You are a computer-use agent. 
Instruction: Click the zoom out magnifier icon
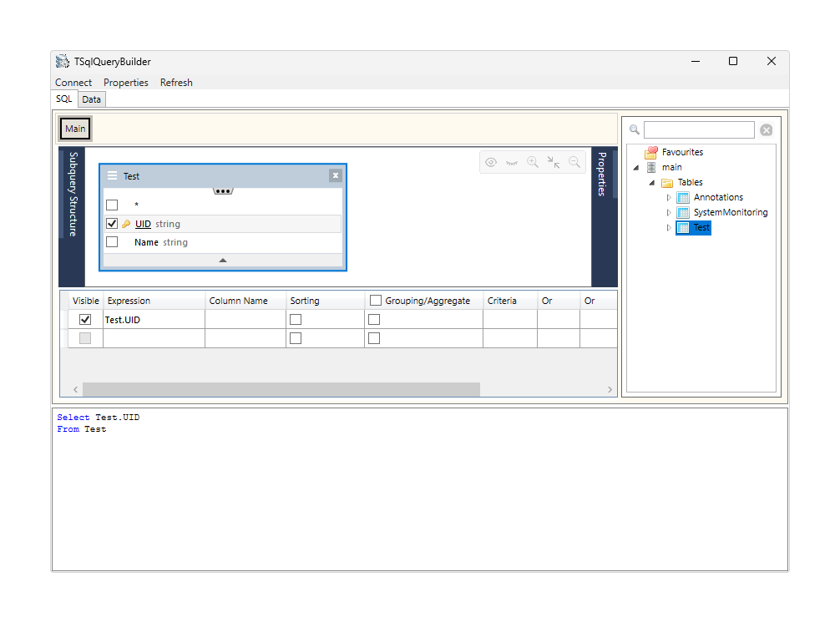(x=574, y=162)
